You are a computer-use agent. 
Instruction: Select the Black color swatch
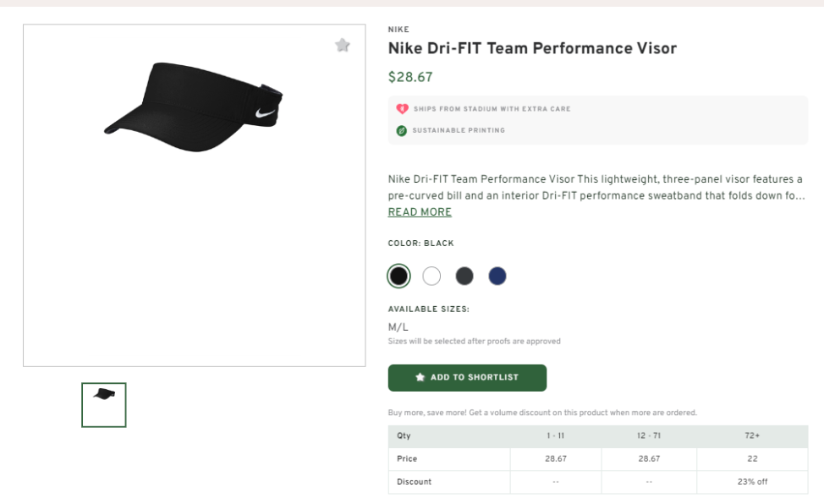[x=398, y=275]
